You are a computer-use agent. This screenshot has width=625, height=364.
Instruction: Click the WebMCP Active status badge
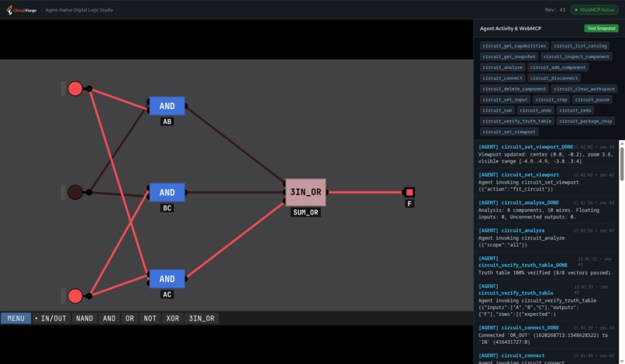(x=594, y=10)
